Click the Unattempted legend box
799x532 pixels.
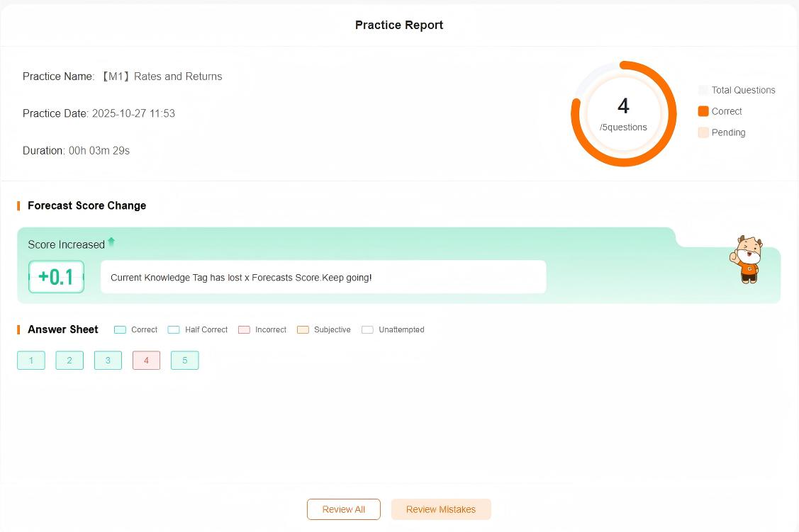pos(367,330)
